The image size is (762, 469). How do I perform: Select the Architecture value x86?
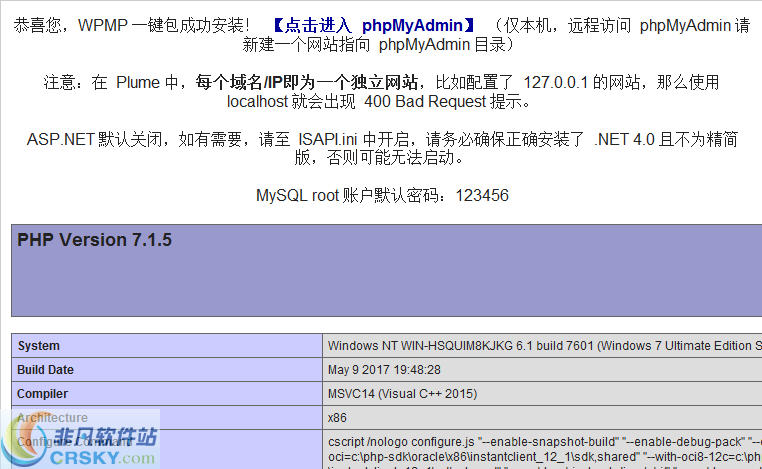(337, 418)
